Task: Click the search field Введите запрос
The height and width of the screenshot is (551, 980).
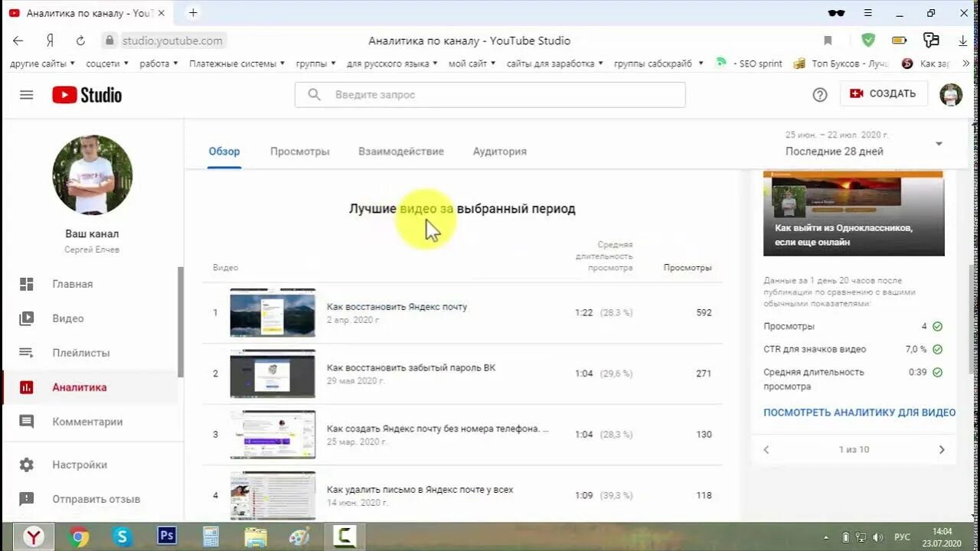Action: [x=490, y=94]
